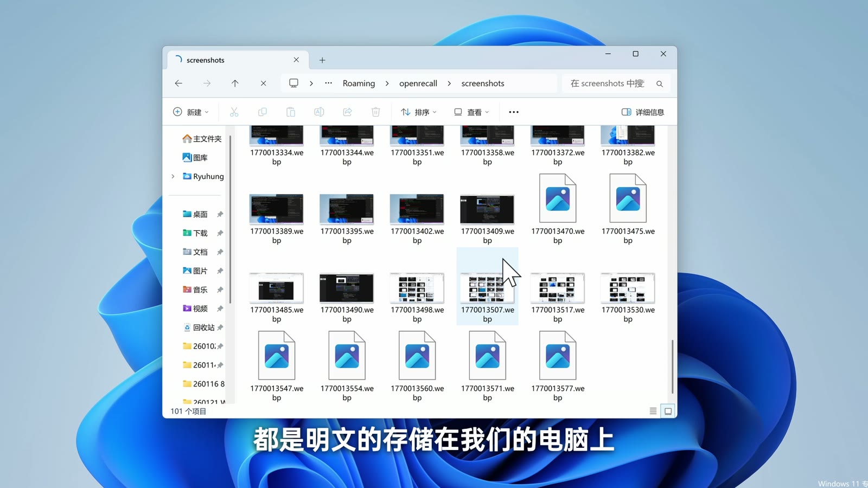Open 音乐 in sidebar
The height and width of the screenshot is (488, 868).
pyautogui.click(x=195, y=290)
